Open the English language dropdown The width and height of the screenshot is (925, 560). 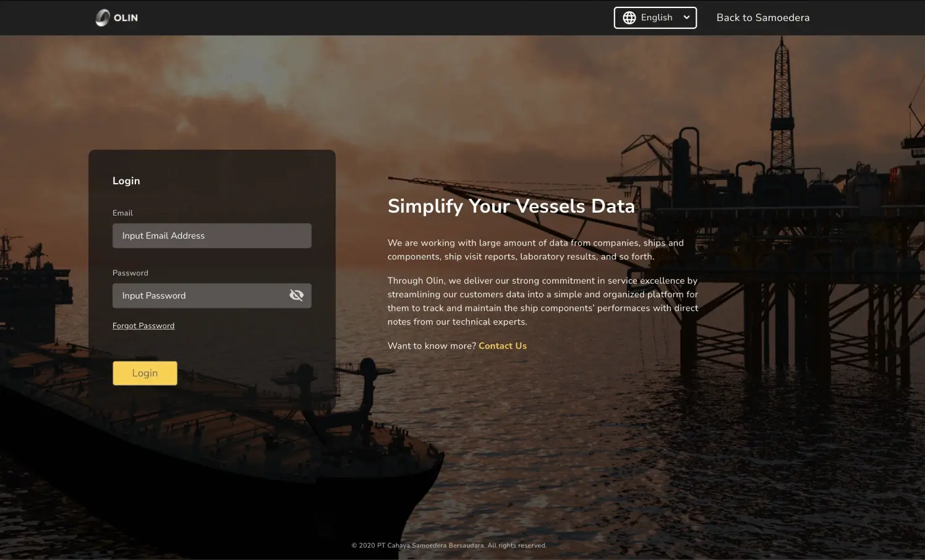[x=656, y=18]
